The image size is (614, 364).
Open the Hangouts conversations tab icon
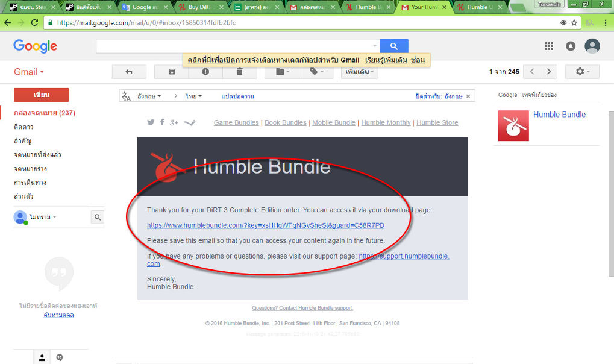tap(60, 357)
